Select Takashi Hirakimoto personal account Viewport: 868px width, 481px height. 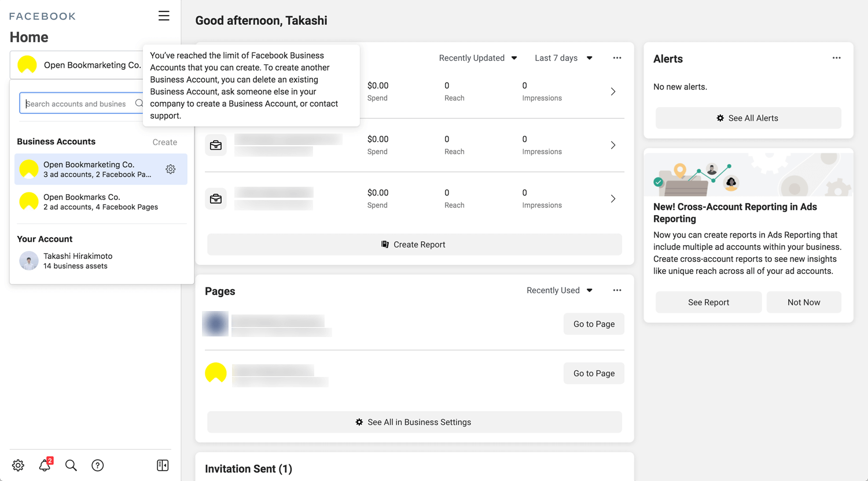click(101, 261)
